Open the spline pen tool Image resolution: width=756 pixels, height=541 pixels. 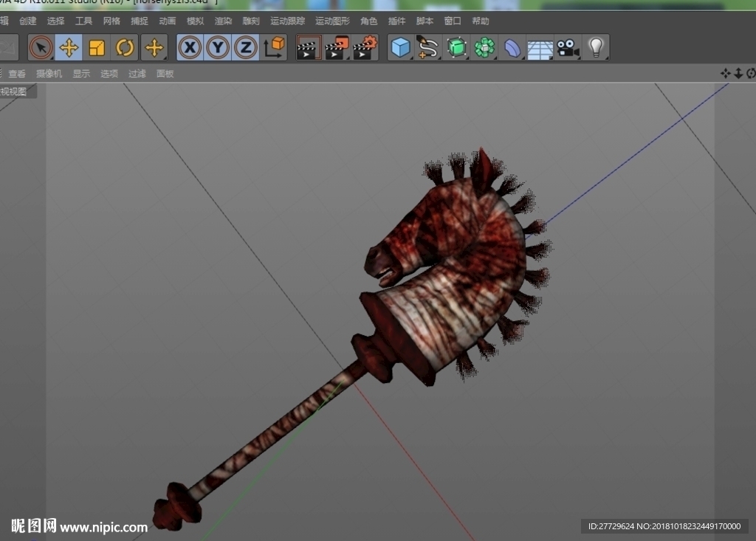point(427,48)
